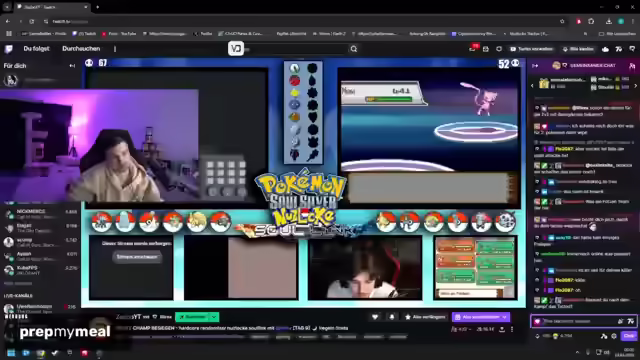Collapse the 'Für dich' sidebar
This screenshot has height=360, width=640.
click(x=72, y=65)
